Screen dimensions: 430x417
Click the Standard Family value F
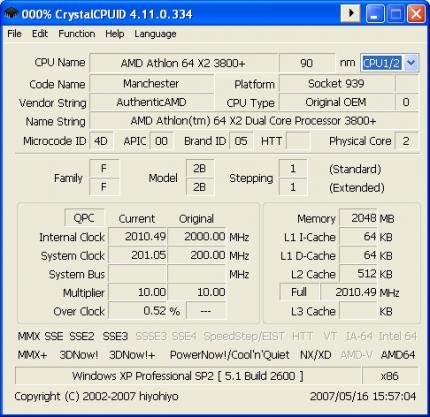pos(104,168)
